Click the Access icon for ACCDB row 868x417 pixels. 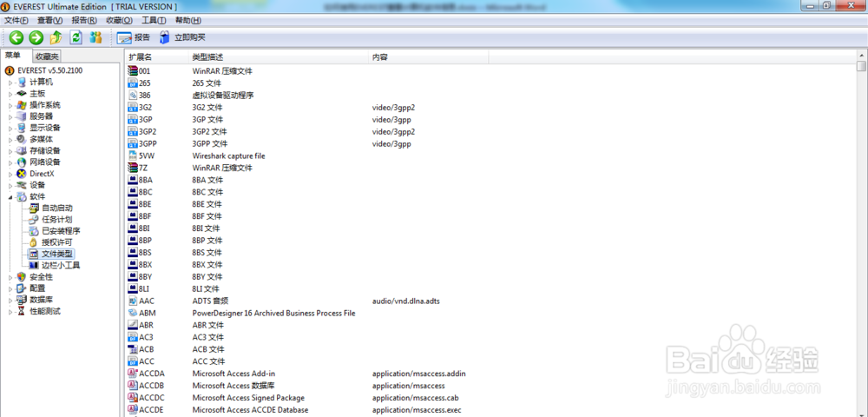[x=133, y=386]
